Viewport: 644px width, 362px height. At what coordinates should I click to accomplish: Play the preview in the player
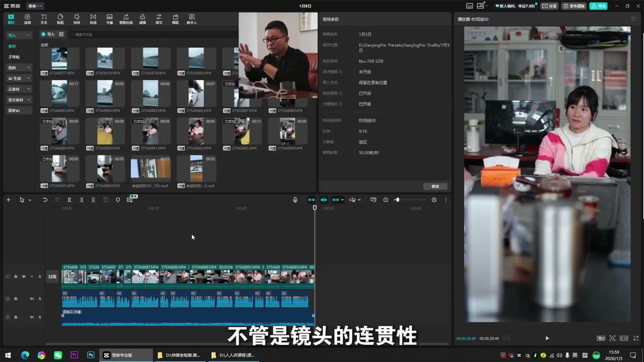547,338
